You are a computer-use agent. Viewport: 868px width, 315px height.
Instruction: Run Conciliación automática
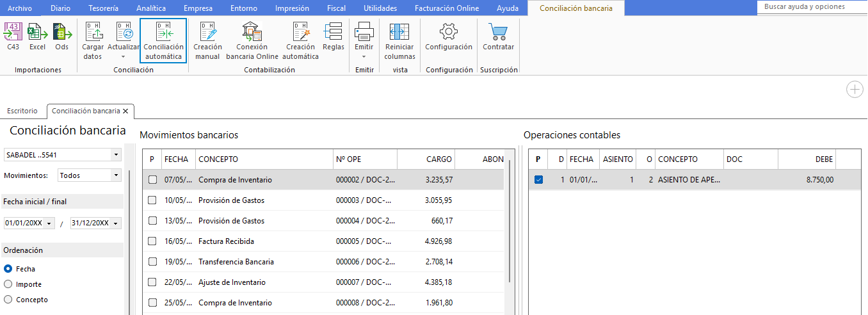[163, 40]
